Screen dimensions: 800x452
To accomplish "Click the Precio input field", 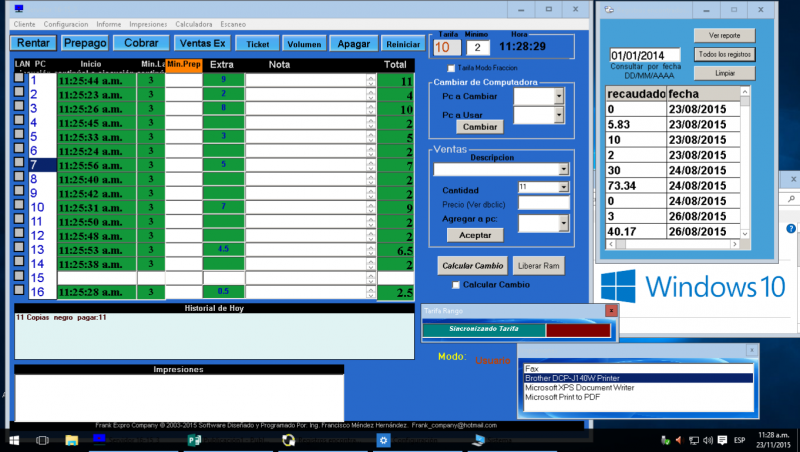I will 543,204.
